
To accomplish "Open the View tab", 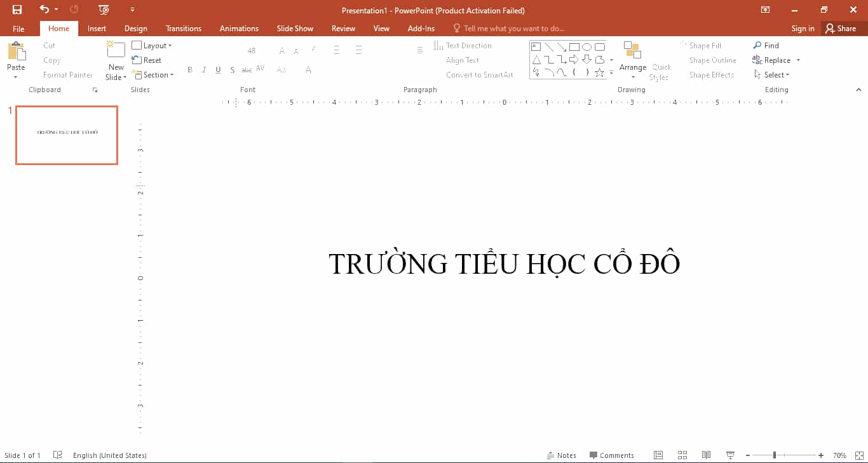I will tap(381, 29).
